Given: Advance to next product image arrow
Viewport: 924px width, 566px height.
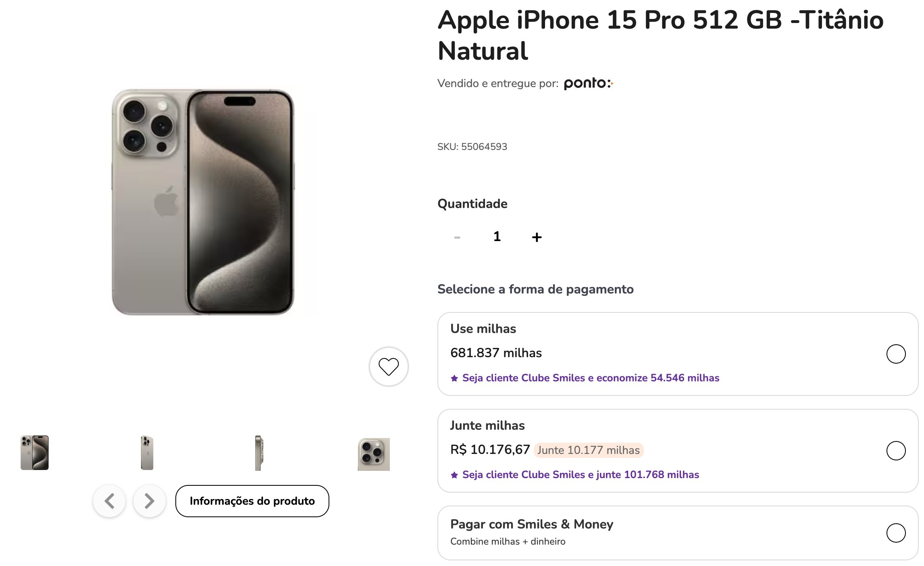Looking at the screenshot, I should click(150, 501).
